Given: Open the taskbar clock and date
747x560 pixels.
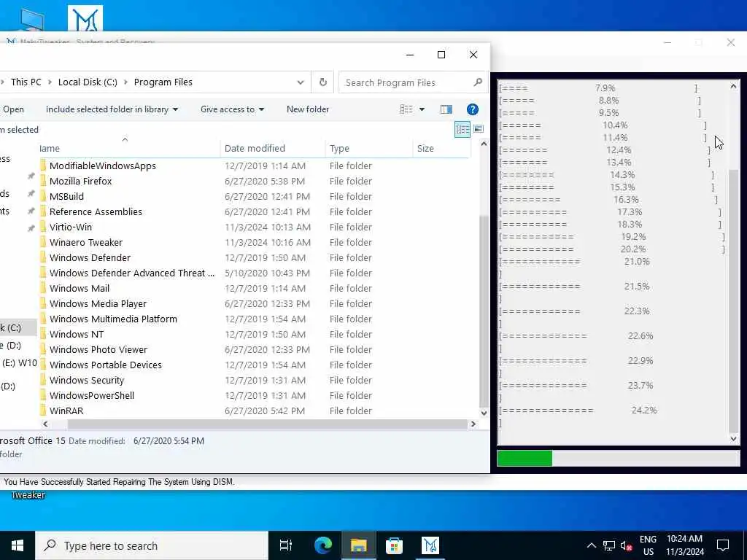Looking at the screenshot, I should pos(684,545).
